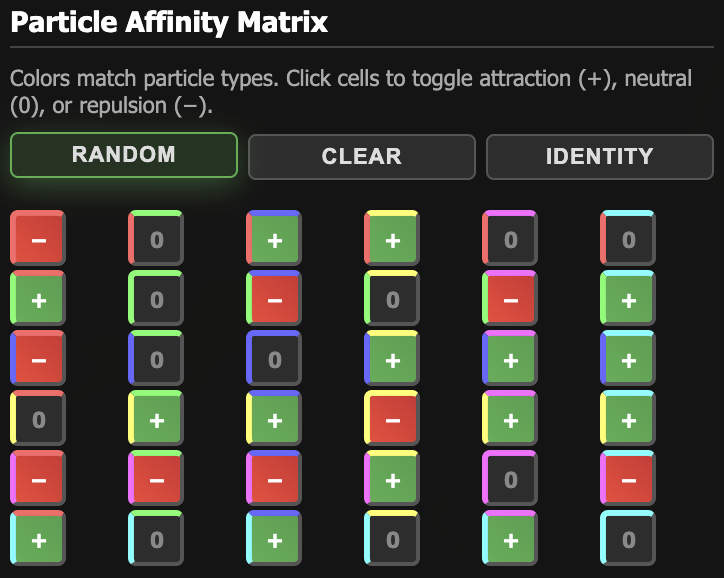Toggle cyan-row cyan-column neutral cell
This screenshot has width=724, height=578.
628,539
